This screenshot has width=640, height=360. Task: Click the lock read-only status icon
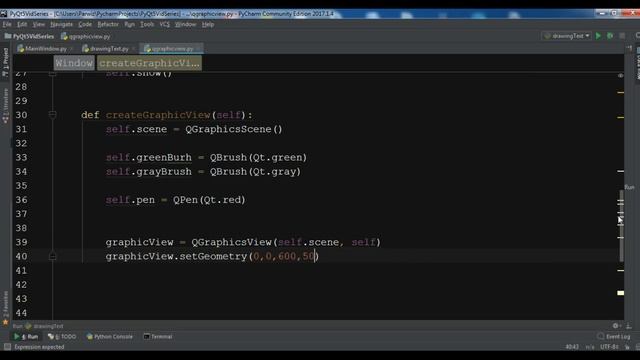[x=627, y=347]
